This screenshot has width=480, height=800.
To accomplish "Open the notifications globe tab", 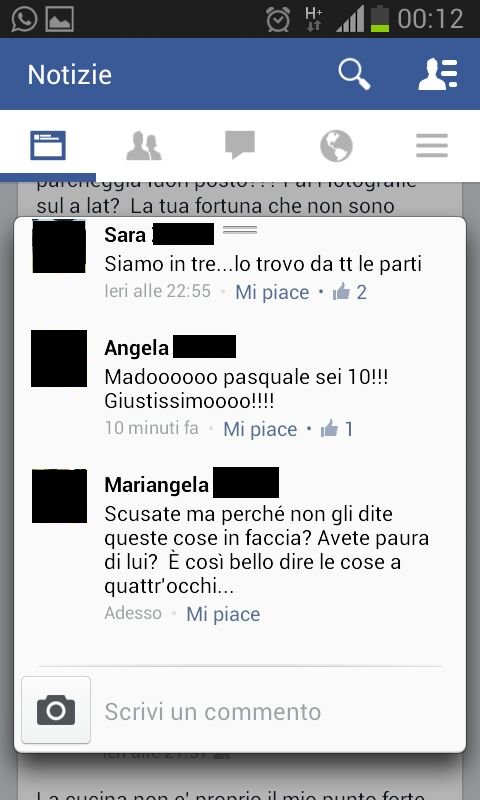I will pos(336,146).
